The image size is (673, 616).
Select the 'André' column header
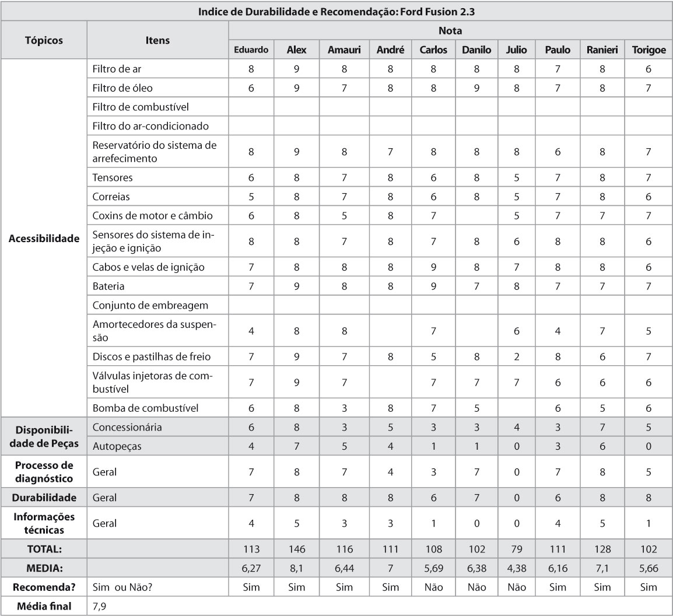click(x=390, y=50)
